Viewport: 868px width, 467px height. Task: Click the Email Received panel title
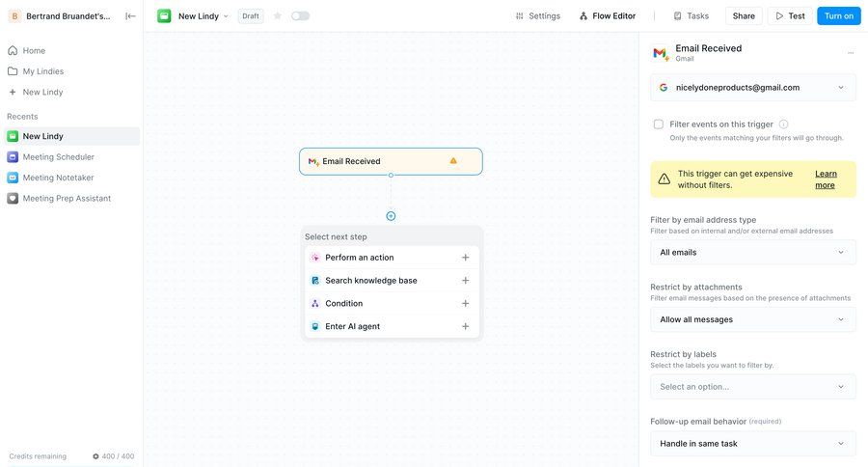coord(708,48)
